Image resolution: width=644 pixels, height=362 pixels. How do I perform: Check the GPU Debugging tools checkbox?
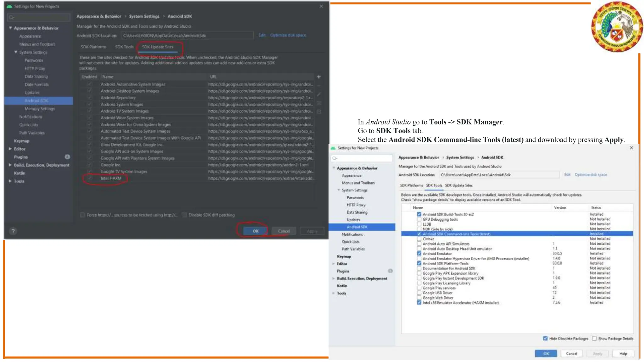tap(419, 219)
